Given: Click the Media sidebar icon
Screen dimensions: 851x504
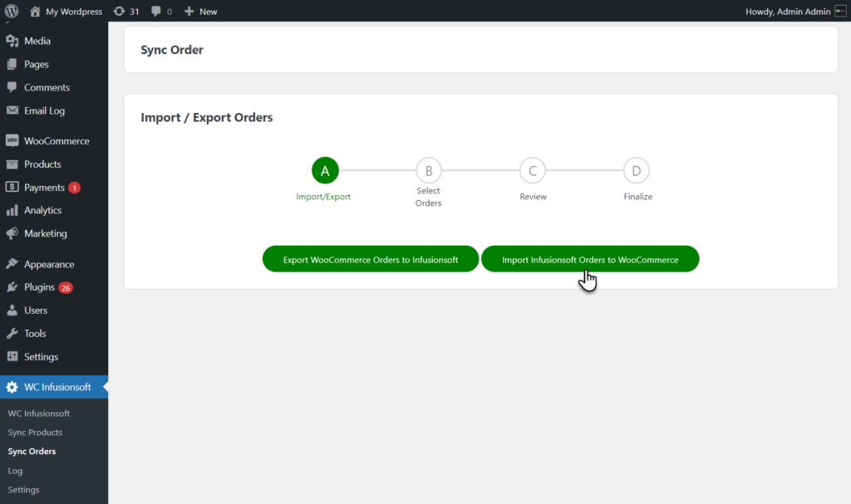Looking at the screenshot, I should coord(12,42).
